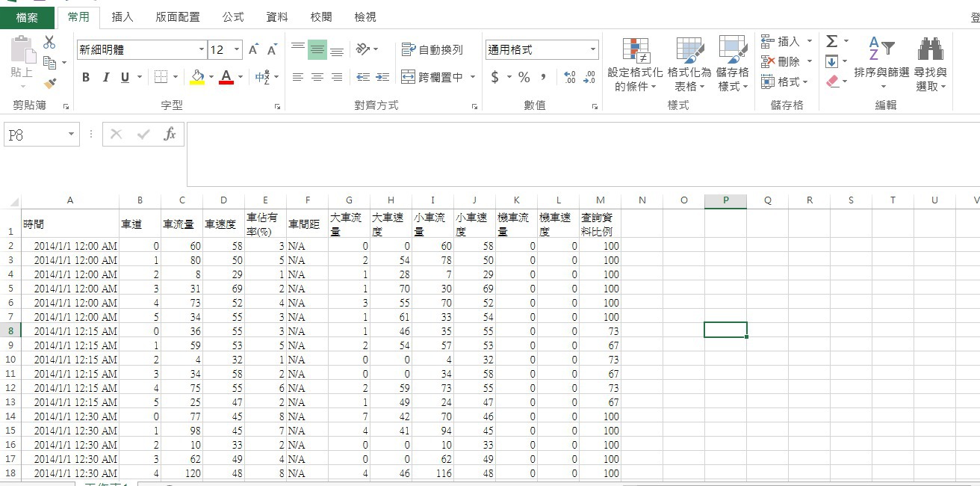Screen dimensions: 980x486
Task: Click the Format Painter brush icon
Action: pos(50,84)
